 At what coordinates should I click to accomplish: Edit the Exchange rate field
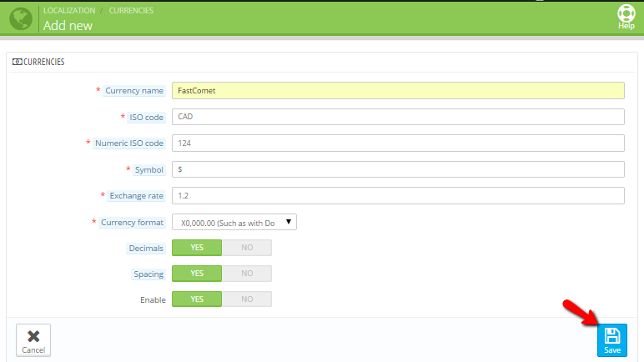coord(398,195)
